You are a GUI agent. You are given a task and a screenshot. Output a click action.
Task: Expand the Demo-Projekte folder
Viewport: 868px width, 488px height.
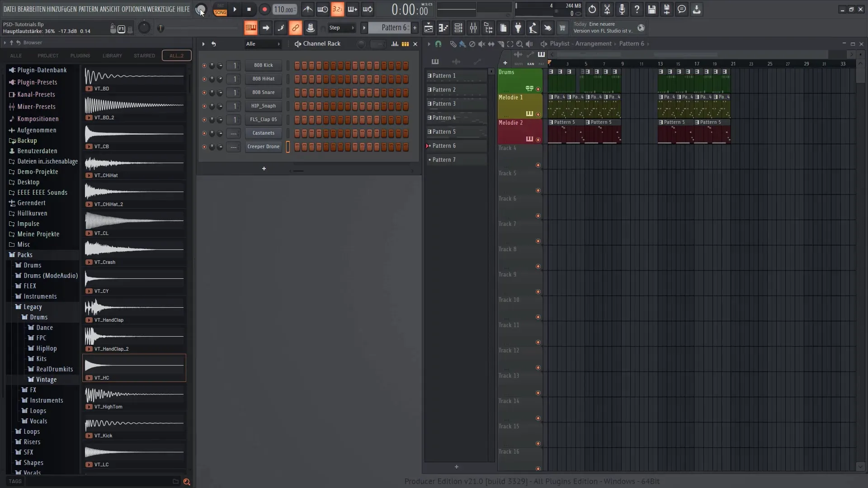pyautogui.click(x=38, y=172)
